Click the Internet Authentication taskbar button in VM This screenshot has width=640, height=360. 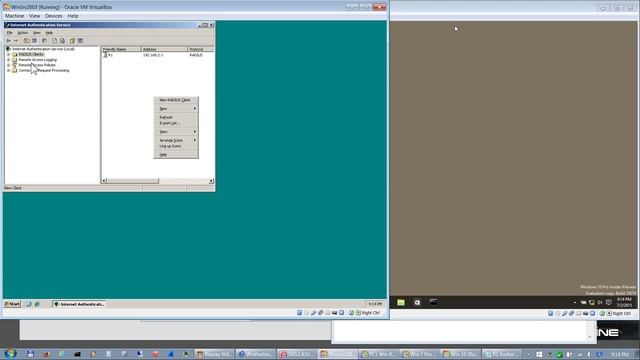[79, 304]
